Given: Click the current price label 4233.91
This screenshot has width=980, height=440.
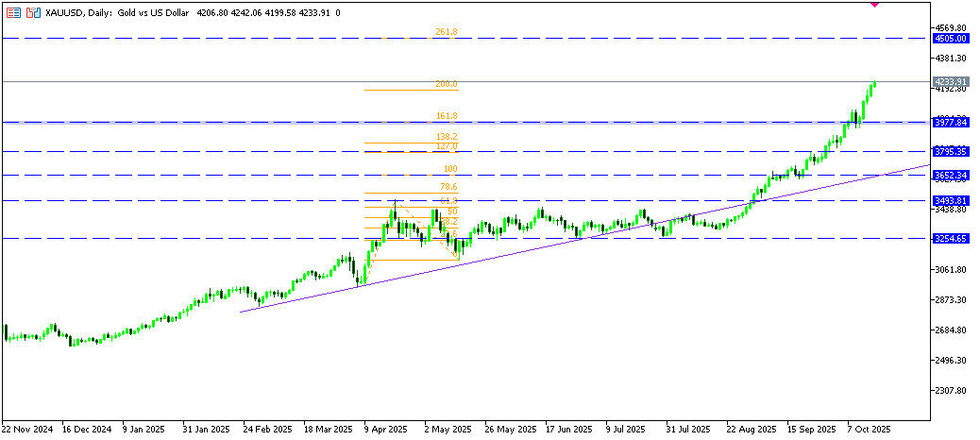Looking at the screenshot, I should (950, 82).
